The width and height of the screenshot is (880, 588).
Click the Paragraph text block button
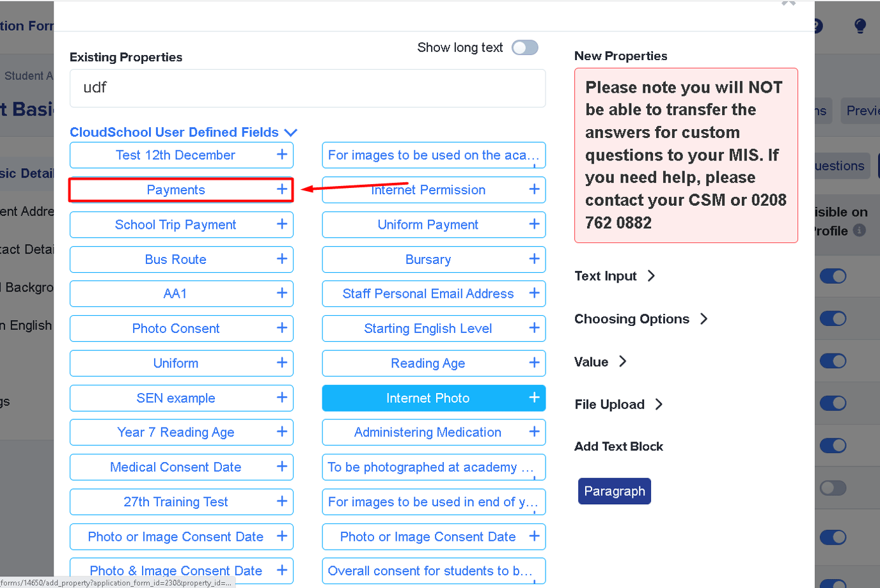coord(614,491)
